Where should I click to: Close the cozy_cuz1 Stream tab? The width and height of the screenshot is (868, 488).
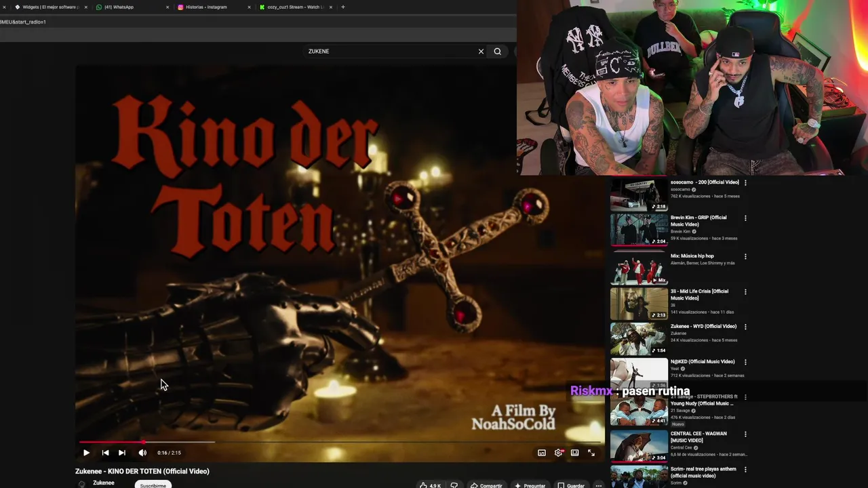pos(330,7)
